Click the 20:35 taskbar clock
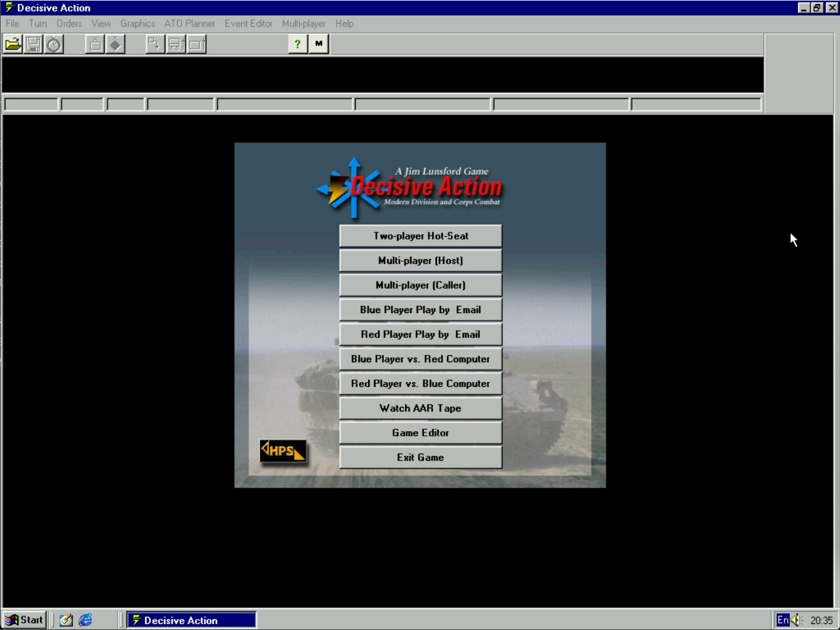 pyautogui.click(x=821, y=620)
